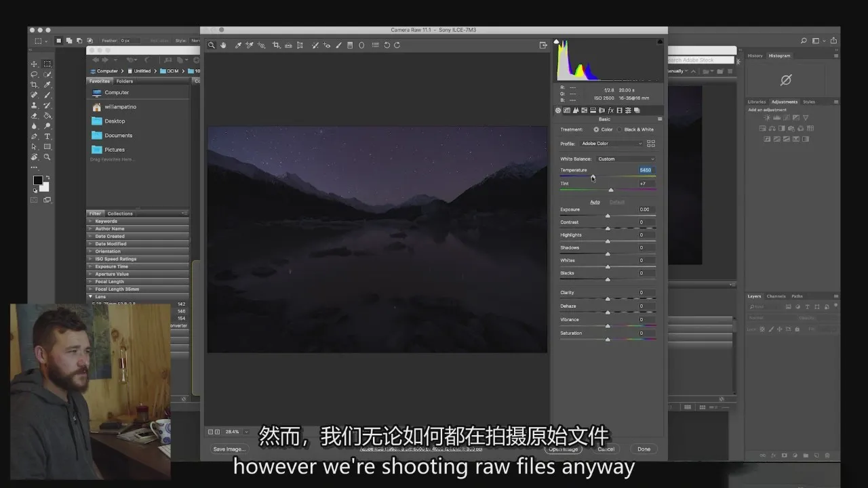Select the Zoom tool in Camera Raw toolbar
The image size is (868, 488).
pyautogui.click(x=212, y=45)
